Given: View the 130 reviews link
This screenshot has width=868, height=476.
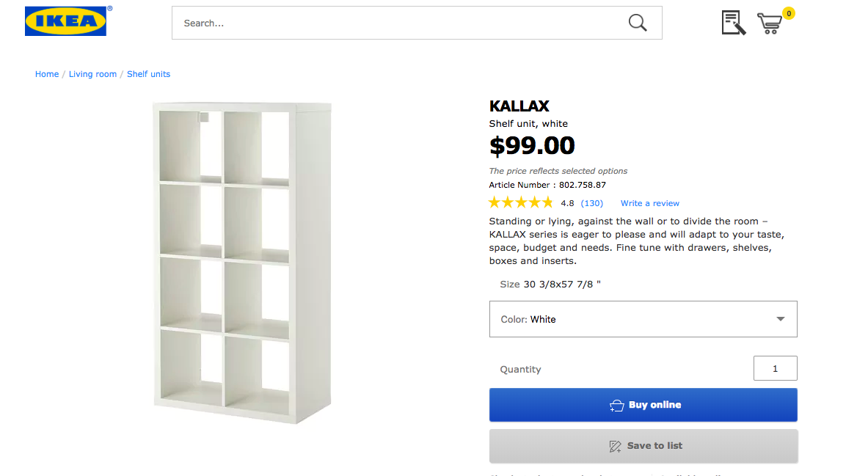Looking at the screenshot, I should point(591,203).
